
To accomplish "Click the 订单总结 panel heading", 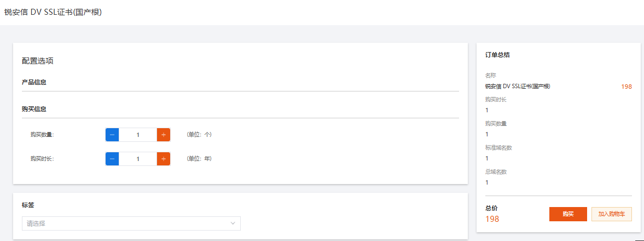I will (x=498, y=55).
